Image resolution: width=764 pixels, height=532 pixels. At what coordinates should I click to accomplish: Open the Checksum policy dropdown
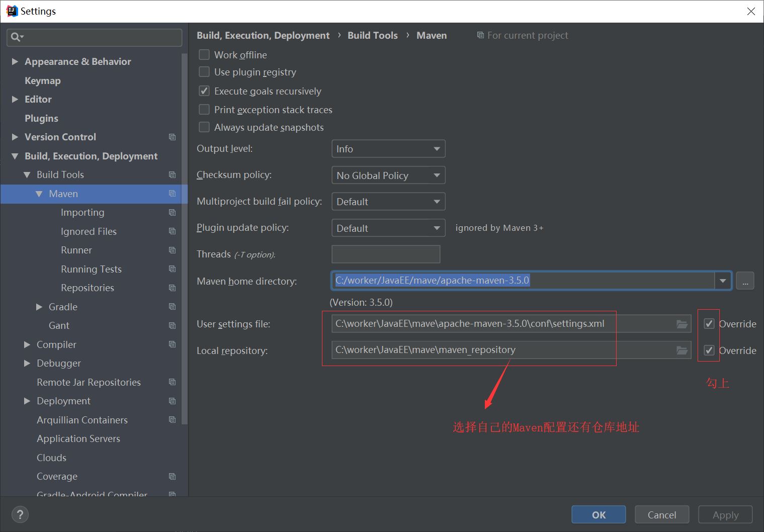pos(388,175)
